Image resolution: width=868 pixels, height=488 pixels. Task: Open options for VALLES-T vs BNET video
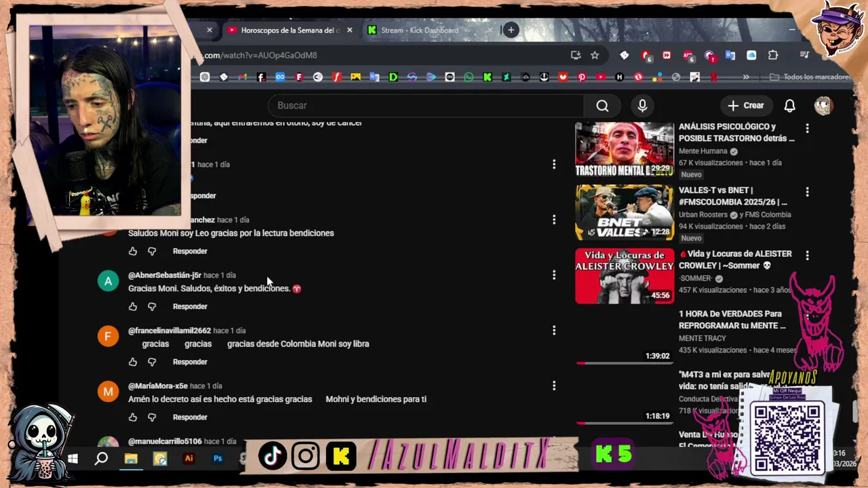[x=807, y=192]
